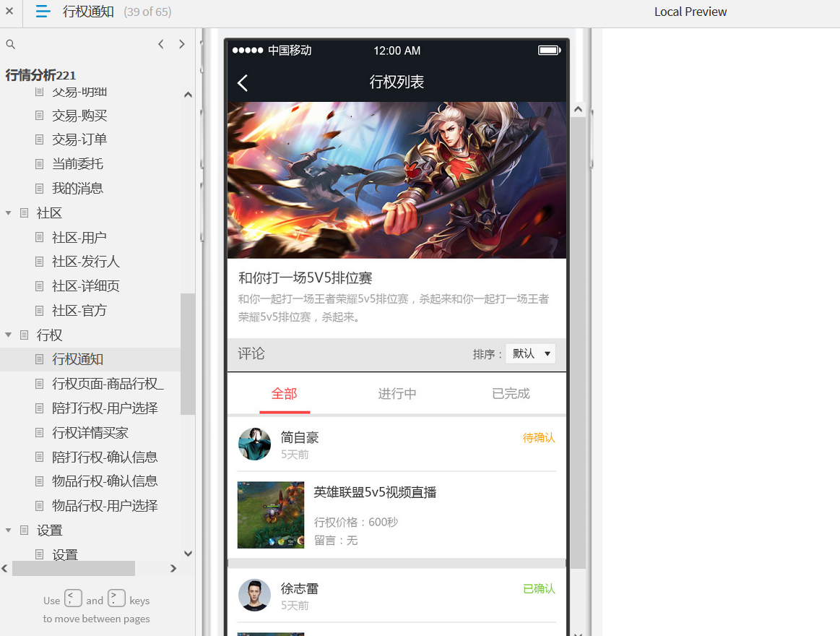Image resolution: width=840 pixels, height=636 pixels.
Task: Open the 交易-购买 page
Action: tap(80, 116)
